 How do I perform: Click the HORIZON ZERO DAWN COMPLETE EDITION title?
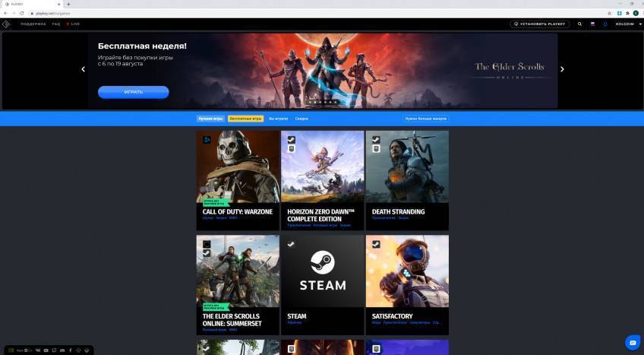pyautogui.click(x=320, y=215)
